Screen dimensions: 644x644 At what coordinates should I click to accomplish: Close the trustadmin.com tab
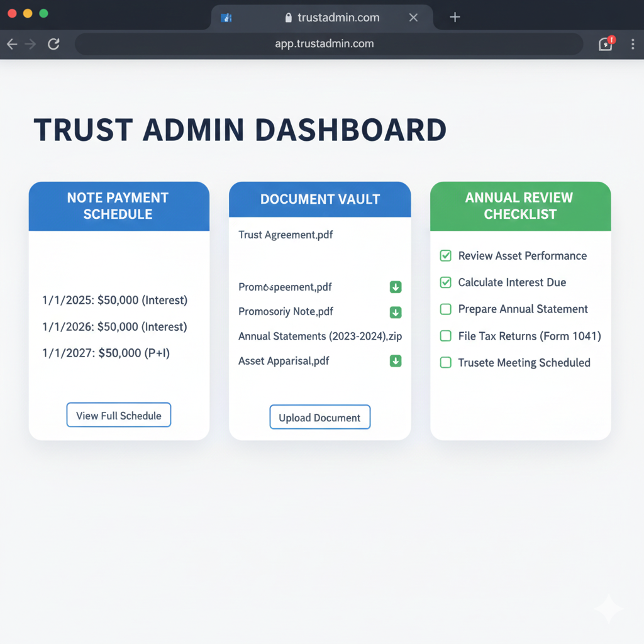click(413, 18)
